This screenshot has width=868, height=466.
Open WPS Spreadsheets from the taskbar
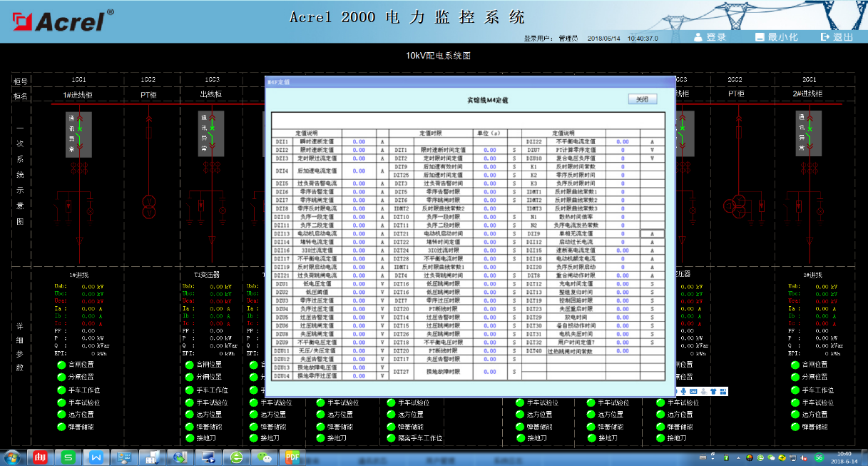pos(68,457)
